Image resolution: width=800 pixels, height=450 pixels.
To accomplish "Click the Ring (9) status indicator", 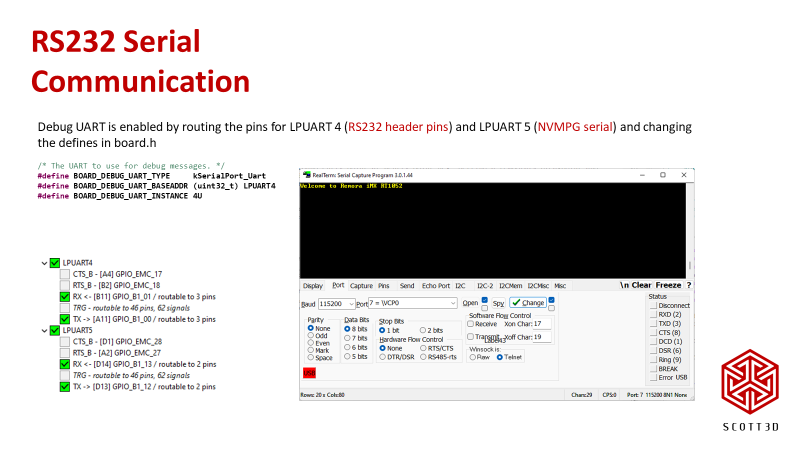I will tap(653, 360).
